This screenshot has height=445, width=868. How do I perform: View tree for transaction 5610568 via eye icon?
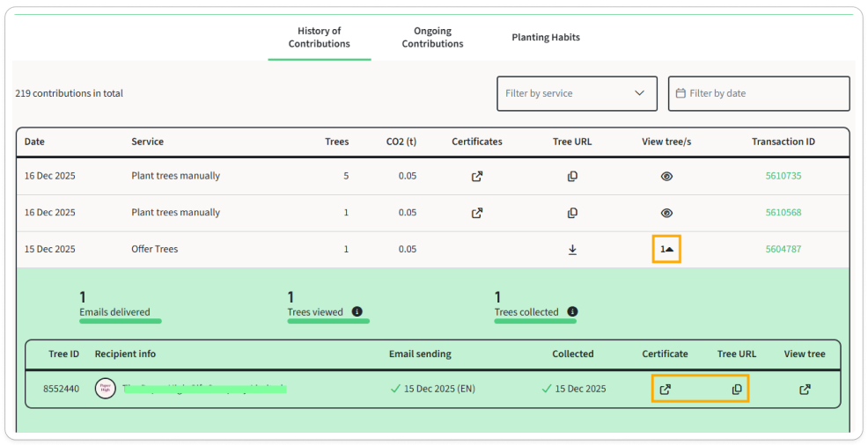click(666, 213)
